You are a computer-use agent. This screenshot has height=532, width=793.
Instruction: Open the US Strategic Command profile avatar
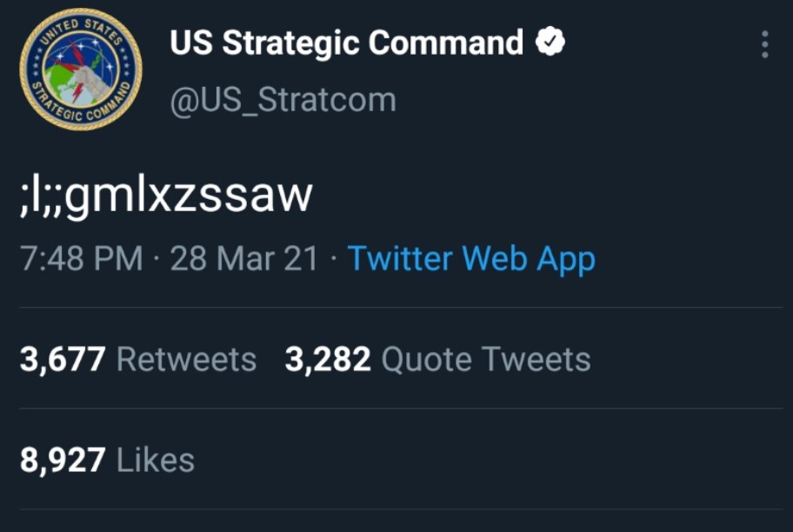point(80,71)
